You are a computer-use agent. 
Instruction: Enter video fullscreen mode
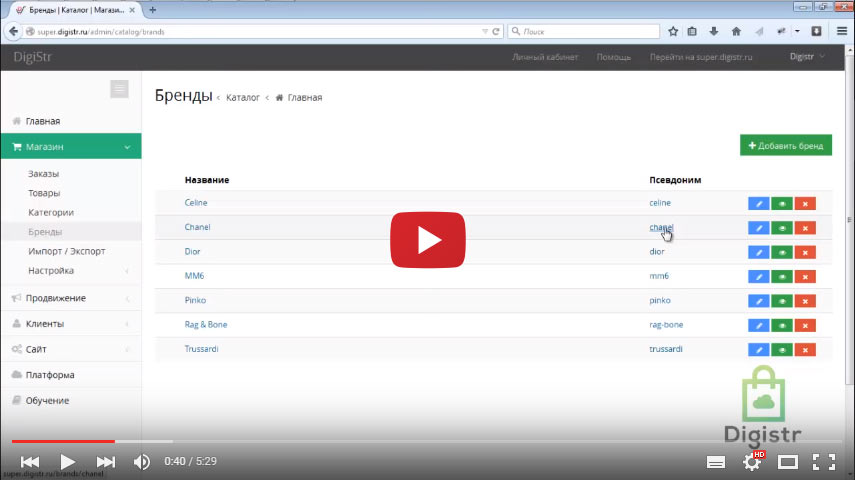[824, 462]
